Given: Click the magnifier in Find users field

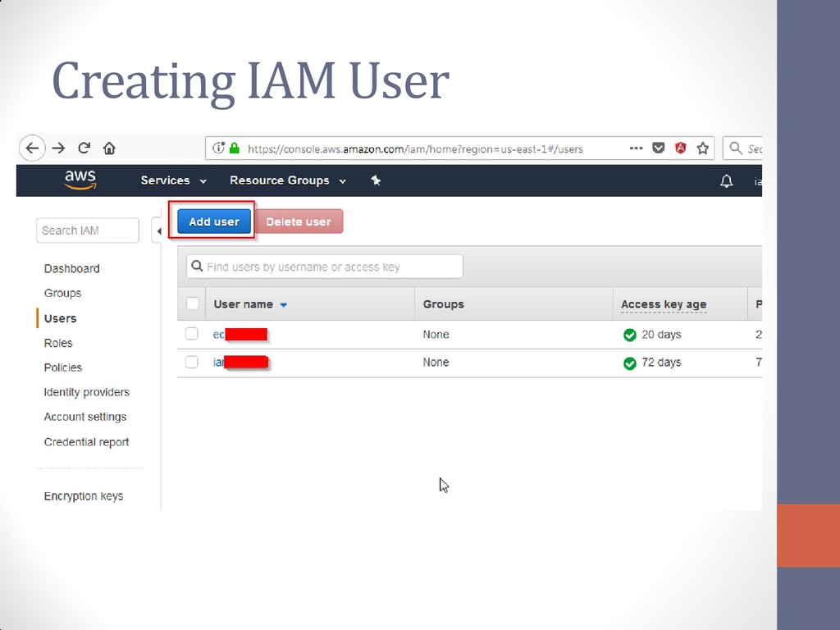Looking at the screenshot, I should point(197,267).
